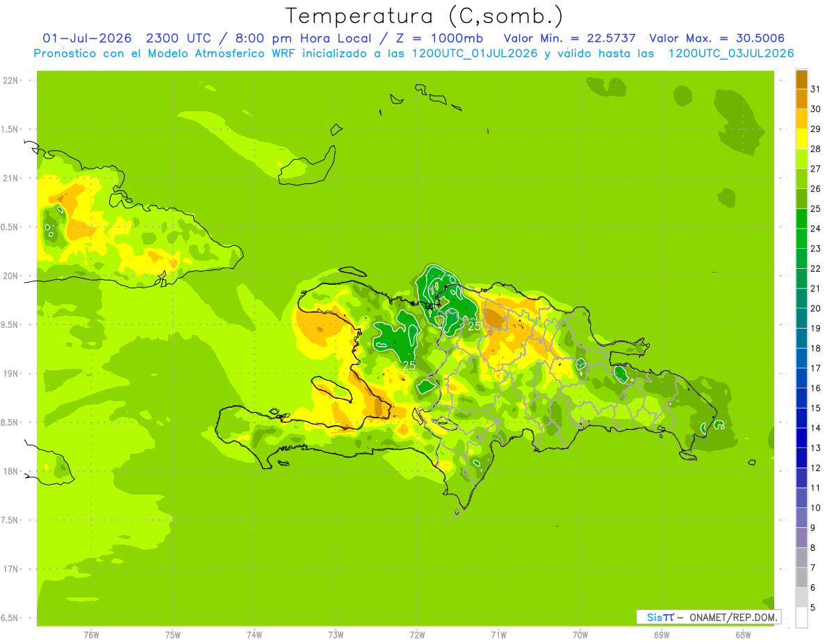Click the '27' legend scale label
This screenshot has height=644, width=834.
click(x=815, y=169)
